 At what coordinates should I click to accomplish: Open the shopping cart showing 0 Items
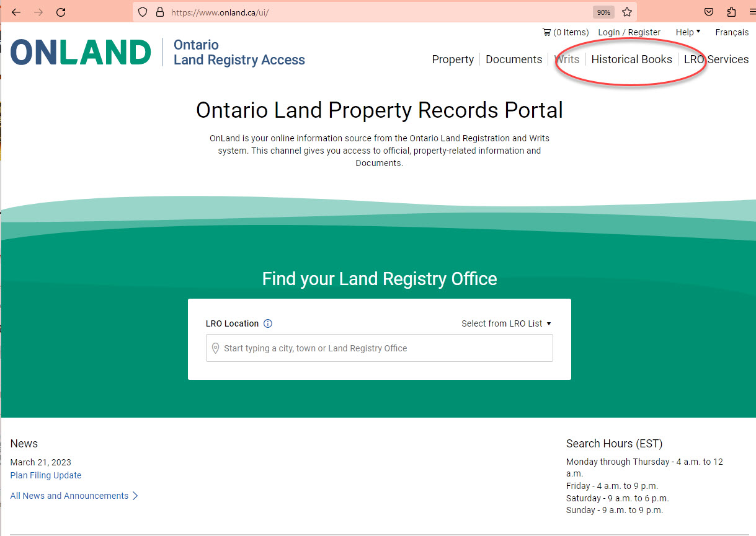[564, 32]
